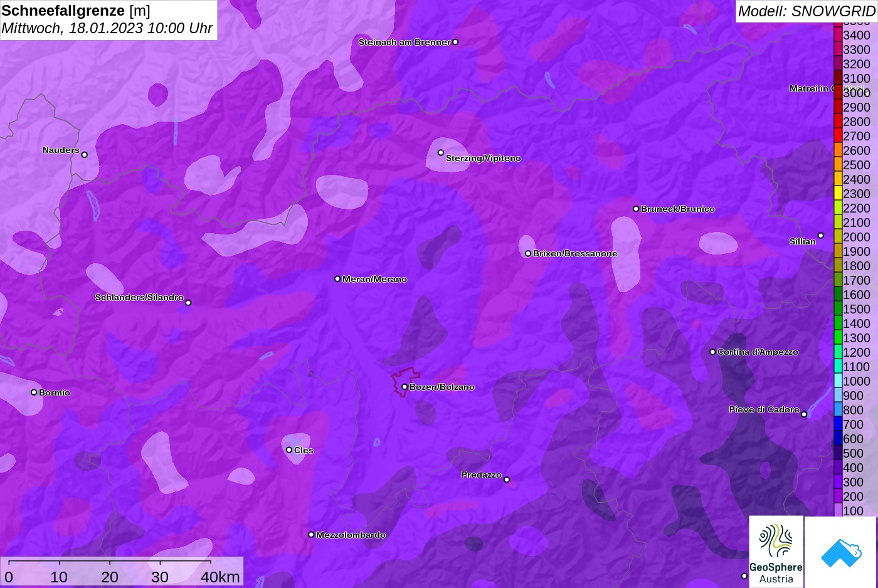Image resolution: width=878 pixels, height=588 pixels.
Task: Select the Cortina d'Ampezzo marker
Action: point(712,352)
